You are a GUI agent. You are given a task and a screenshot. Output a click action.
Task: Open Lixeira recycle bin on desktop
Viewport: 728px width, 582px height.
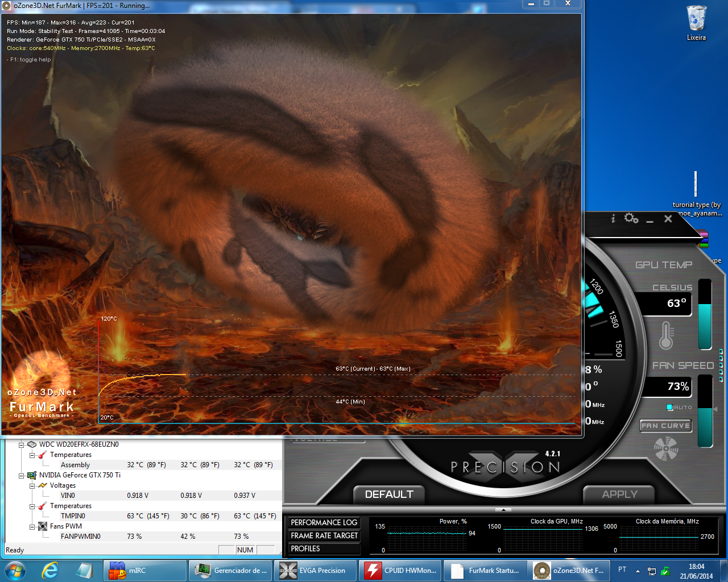point(696,23)
